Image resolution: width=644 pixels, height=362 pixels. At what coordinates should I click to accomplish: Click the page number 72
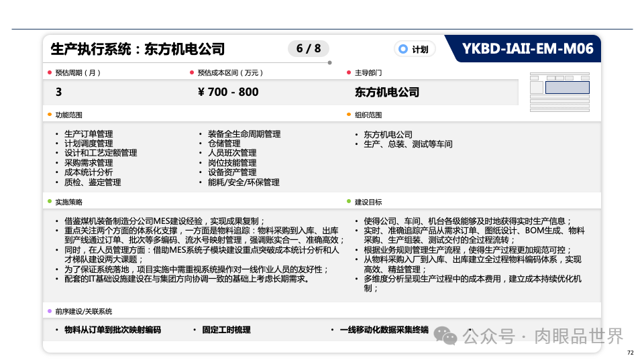pos(631,353)
